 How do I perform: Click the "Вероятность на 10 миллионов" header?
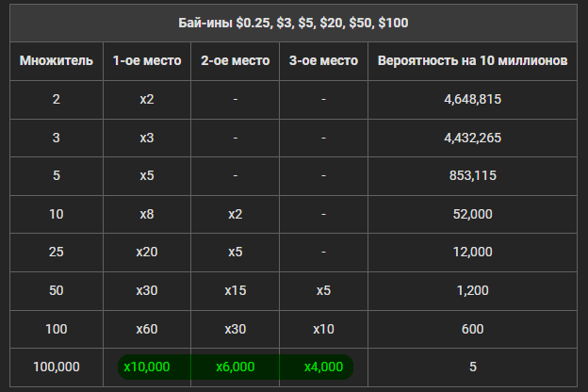[x=472, y=61]
